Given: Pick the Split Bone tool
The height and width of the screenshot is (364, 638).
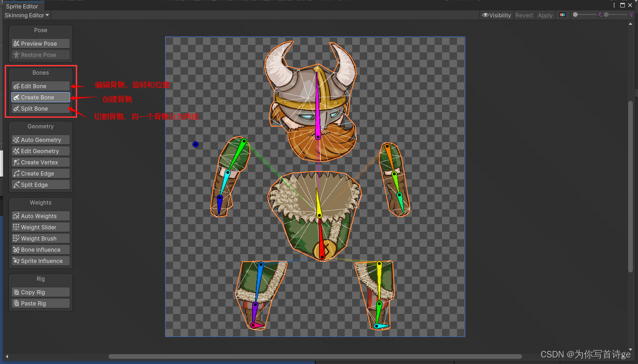Looking at the screenshot, I should pos(41,108).
